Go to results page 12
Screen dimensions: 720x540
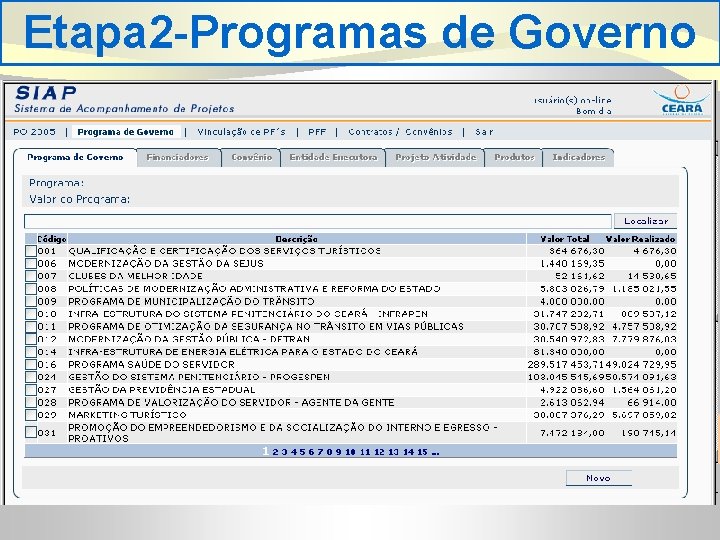379,452
